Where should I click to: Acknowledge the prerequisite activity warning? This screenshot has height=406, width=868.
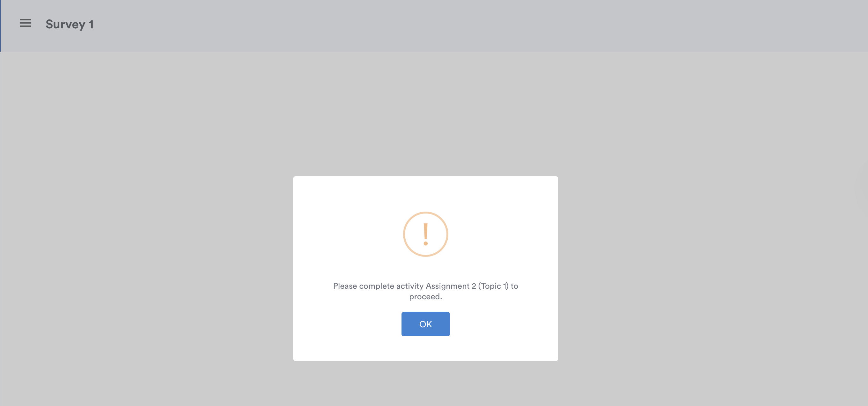pyautogui.click(x=425, y=324)
